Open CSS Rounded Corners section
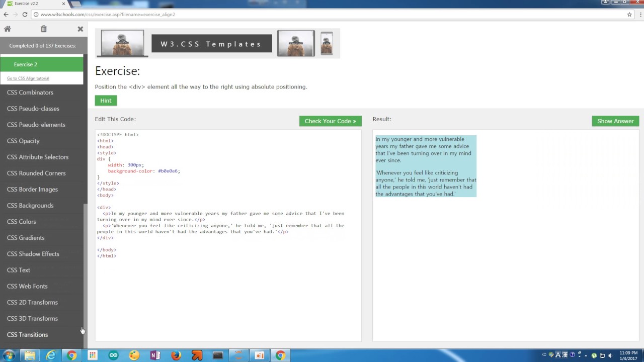Viewport: 644px width, 362px height. pos(36,173)
